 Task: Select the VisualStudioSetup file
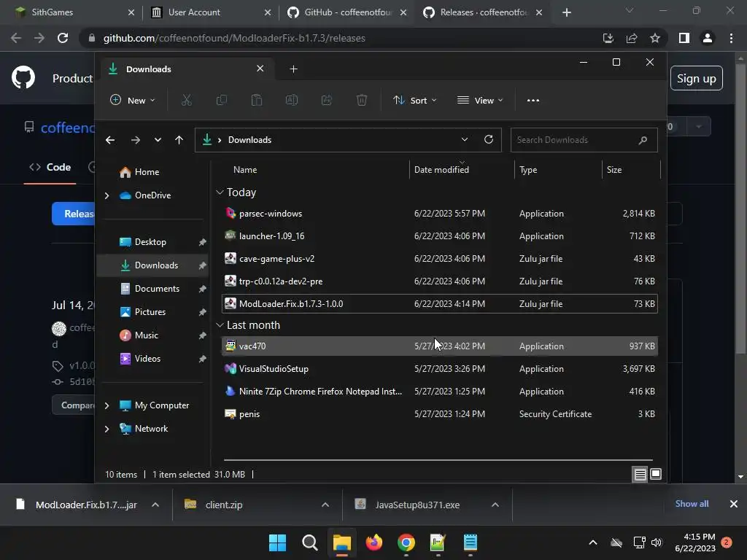440,368
